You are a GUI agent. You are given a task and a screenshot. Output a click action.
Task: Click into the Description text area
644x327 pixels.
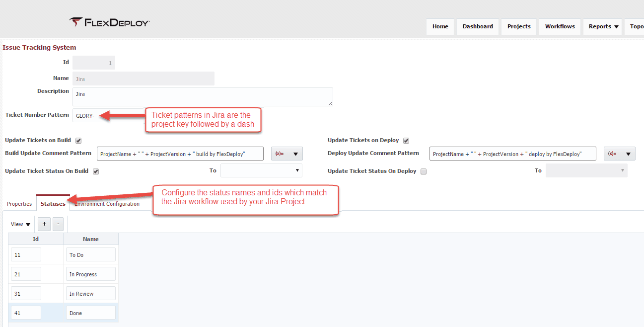[203, 97]
